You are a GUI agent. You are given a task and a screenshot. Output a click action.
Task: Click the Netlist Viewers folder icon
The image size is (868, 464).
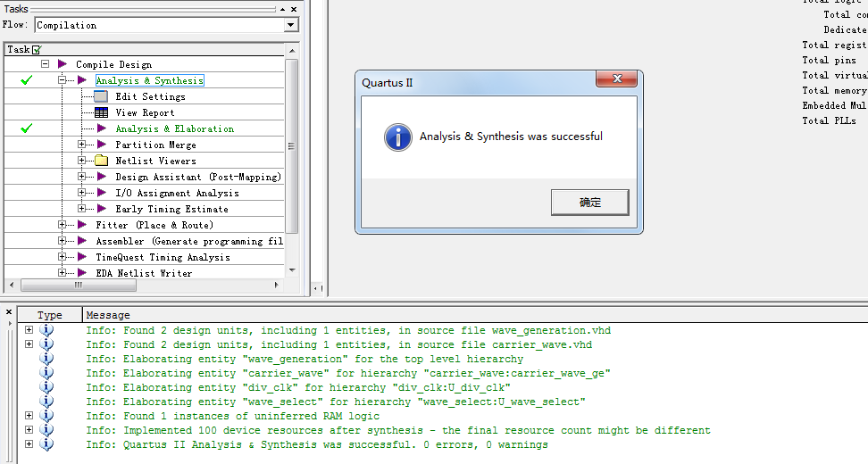coord(101,161)
